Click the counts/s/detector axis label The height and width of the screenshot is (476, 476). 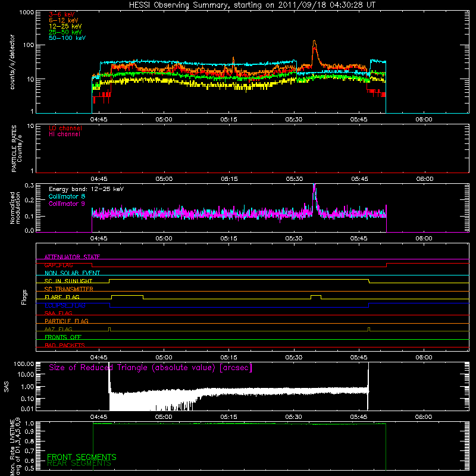(12, 62)
